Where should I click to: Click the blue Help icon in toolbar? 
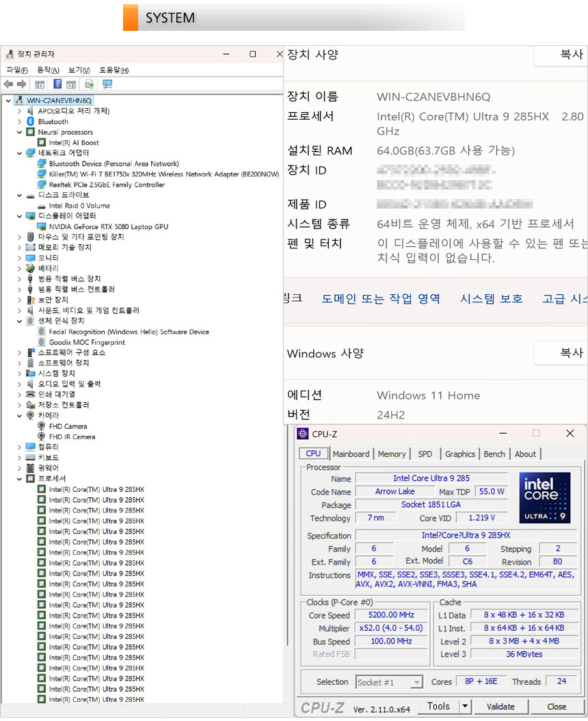pos(57,84)
